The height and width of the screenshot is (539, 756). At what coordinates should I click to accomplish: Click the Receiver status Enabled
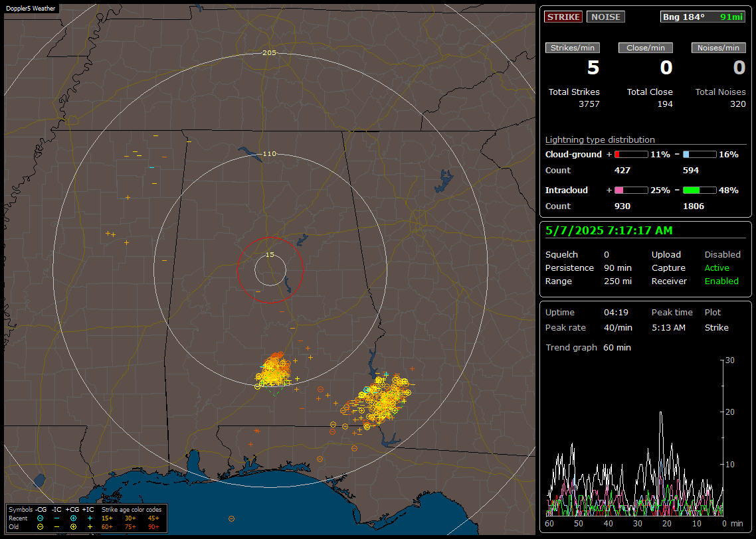point(721,281)
